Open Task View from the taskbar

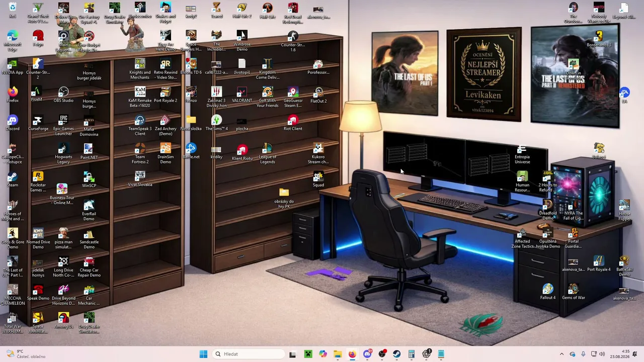coord(292,354)
